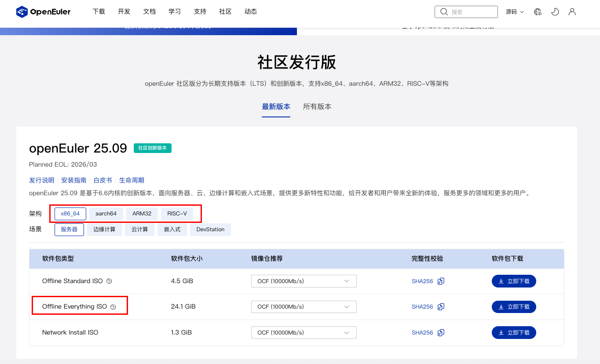Open the 文档 menu
Image resolution: width=600 pixels, height=364 pixels.
[150, 12]
